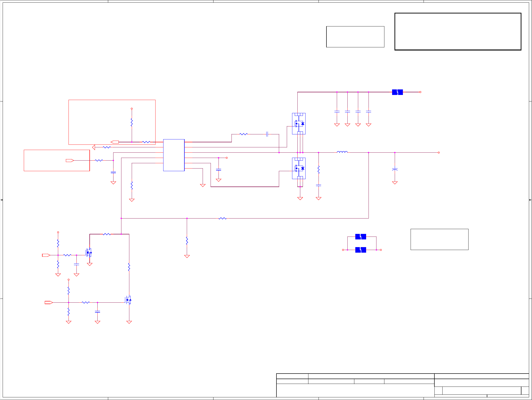Image resolution: width=532 pixels, height=400 pixels.
Task: Click the upper boxed MOSFET with diode
Action: pyautogui.click(x=299, y=124)
